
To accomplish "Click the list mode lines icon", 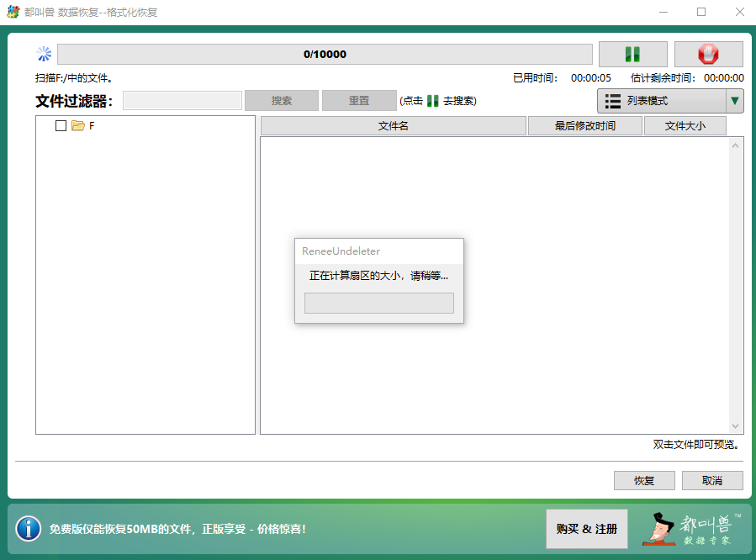I will coord(613,101).
